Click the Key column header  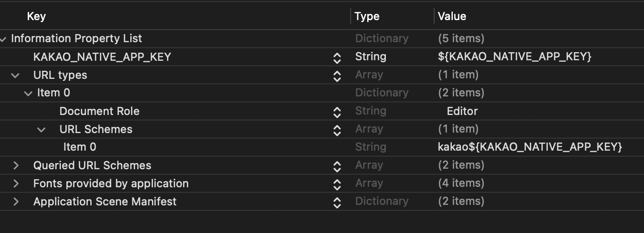[x=36, y=17]
